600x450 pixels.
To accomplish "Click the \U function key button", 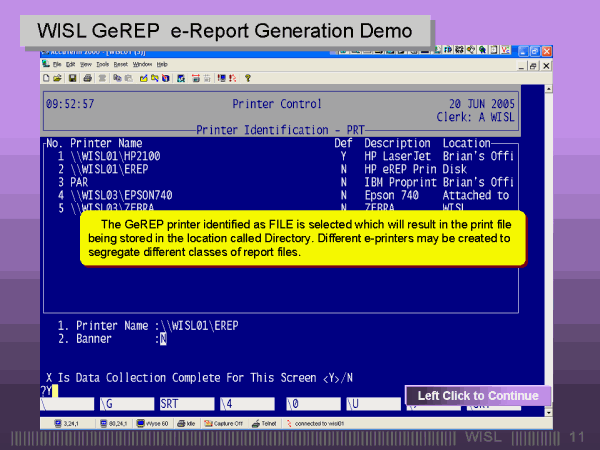I will 368,404.
